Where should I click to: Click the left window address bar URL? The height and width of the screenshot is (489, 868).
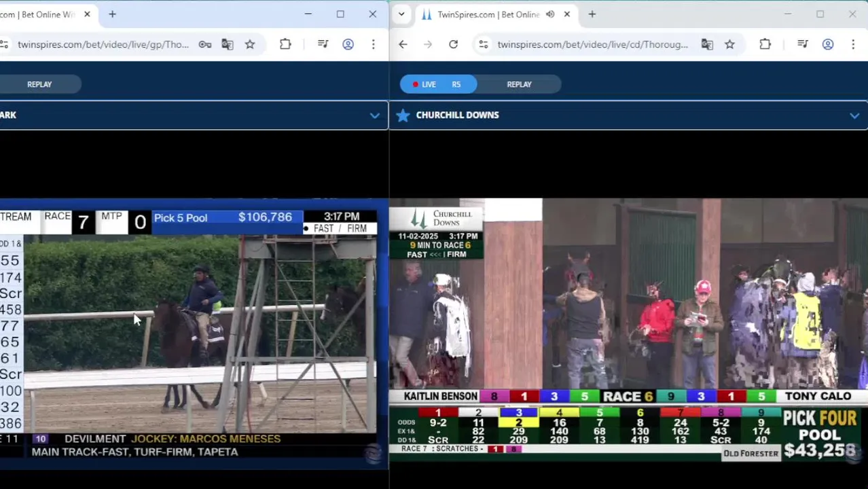tap(103, 44)
